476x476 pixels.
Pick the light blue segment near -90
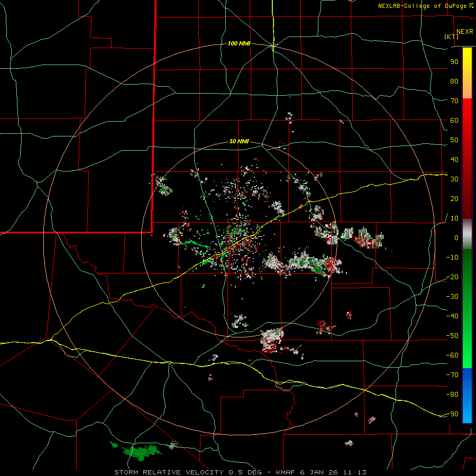[467, 413]
